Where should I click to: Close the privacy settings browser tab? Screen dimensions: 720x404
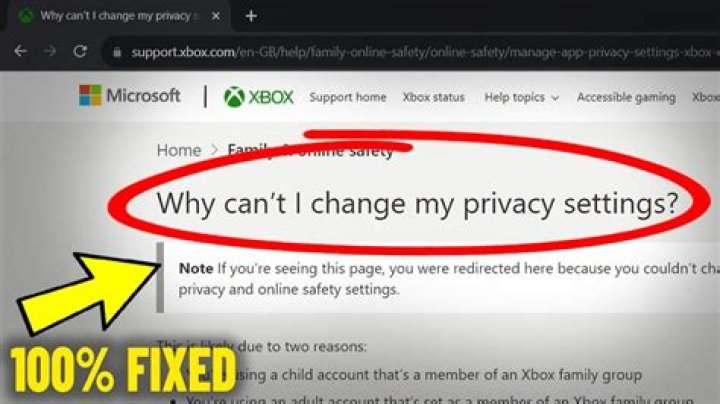pos(215,16)
